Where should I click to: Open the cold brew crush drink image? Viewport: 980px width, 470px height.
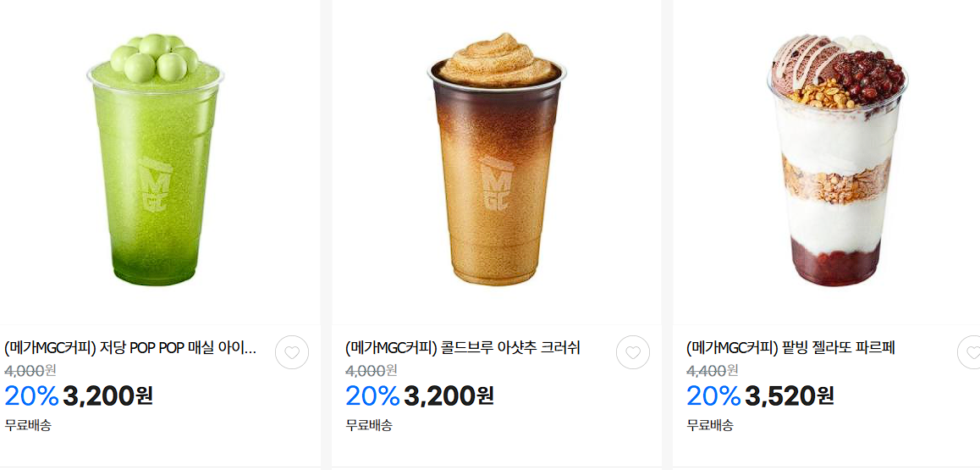click(496, 161)
